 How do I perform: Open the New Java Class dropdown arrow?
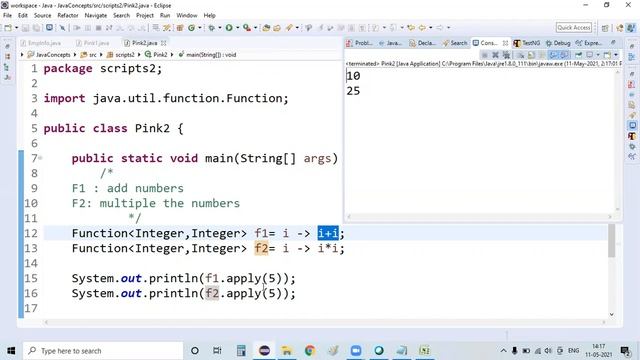tap(200, 28)
